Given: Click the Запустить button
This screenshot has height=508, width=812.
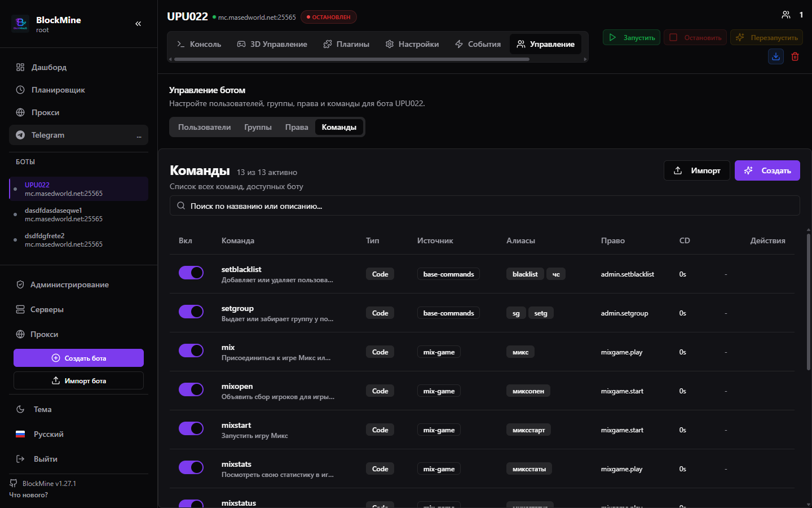Looking at the screenshot, I should (632, 38).
